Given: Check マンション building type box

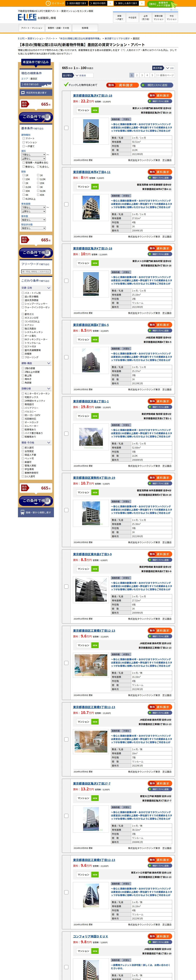Looking at the screenshot, I should (24, 142).
